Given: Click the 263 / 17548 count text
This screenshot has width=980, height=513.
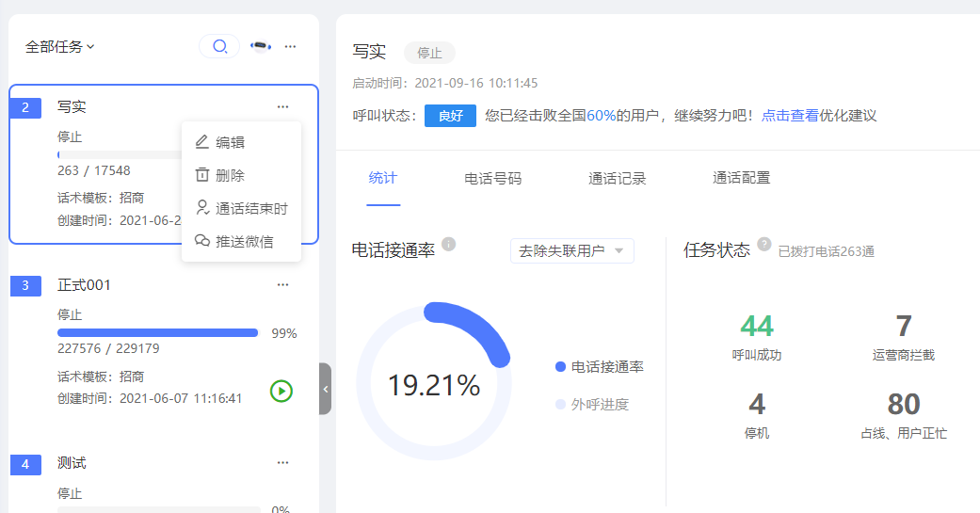Looking at the screenshot, I should 94,170.
